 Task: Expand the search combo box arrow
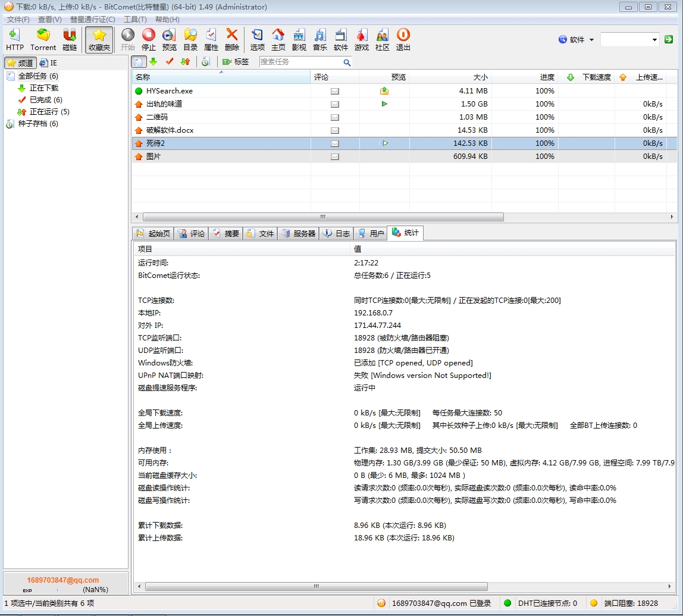pyautogui.click(x=654, y=40)
